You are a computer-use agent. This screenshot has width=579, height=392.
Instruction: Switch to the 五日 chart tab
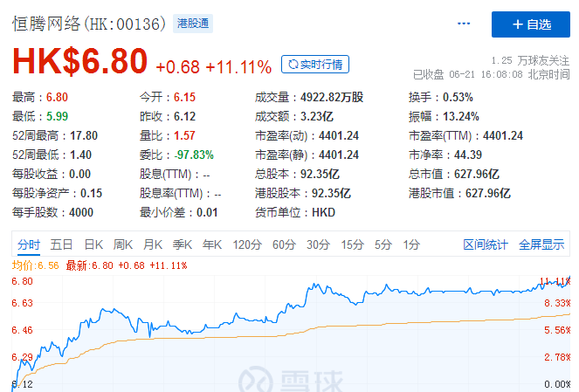click(61, 244)
